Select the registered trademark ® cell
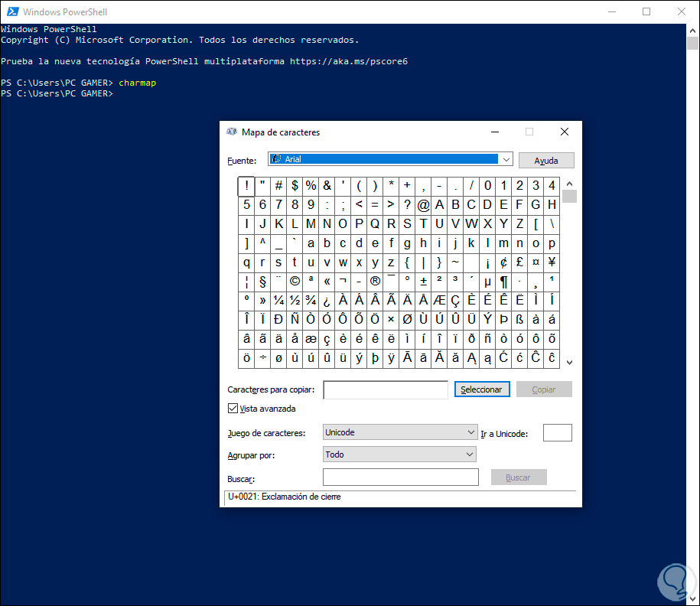The height and width of the screenshot is (606, 700). pos(375,282)
